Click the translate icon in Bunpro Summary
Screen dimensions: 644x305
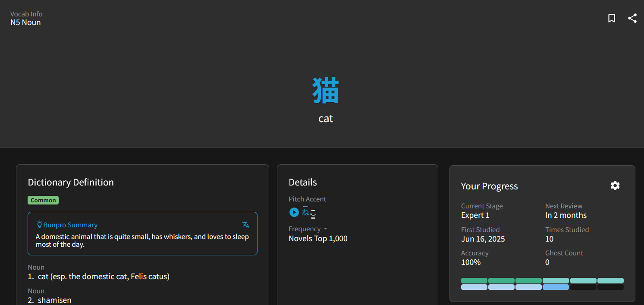pos(245,225)
